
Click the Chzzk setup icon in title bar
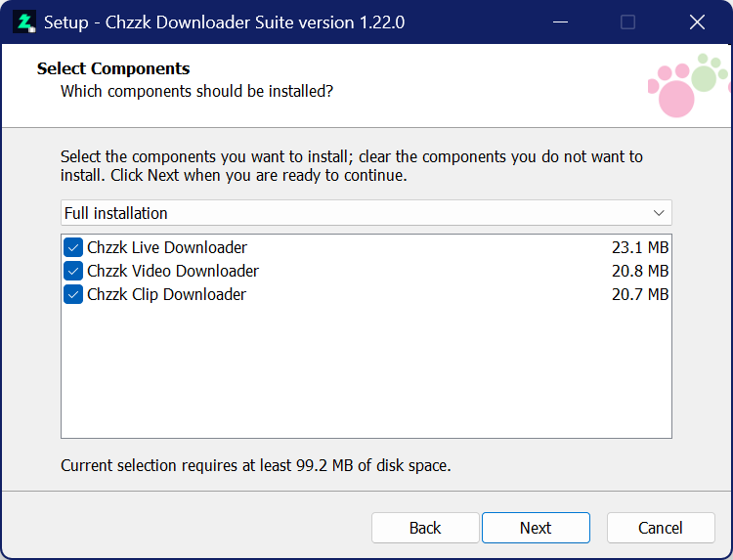(x=24, y=22)
